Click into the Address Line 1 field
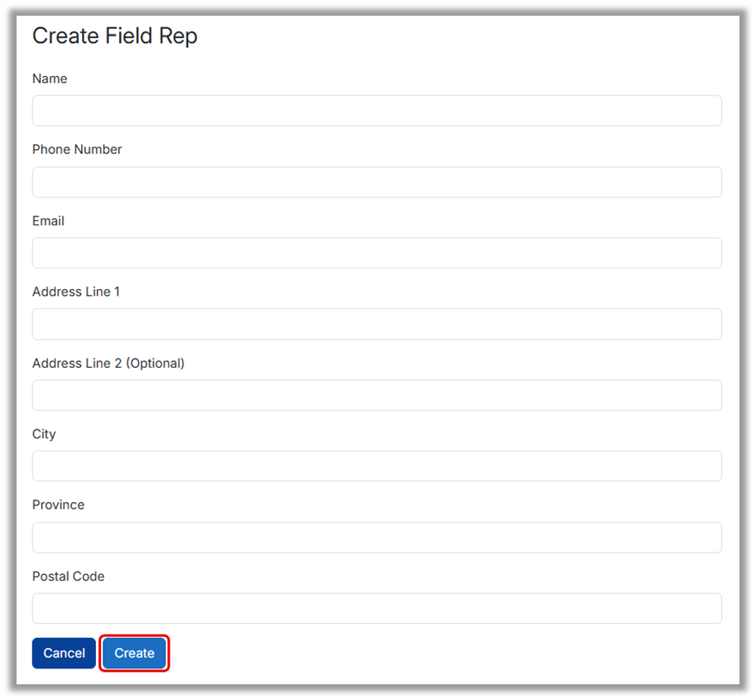The image size is (756, 700). pyautogui.click(x=377, y=324)
